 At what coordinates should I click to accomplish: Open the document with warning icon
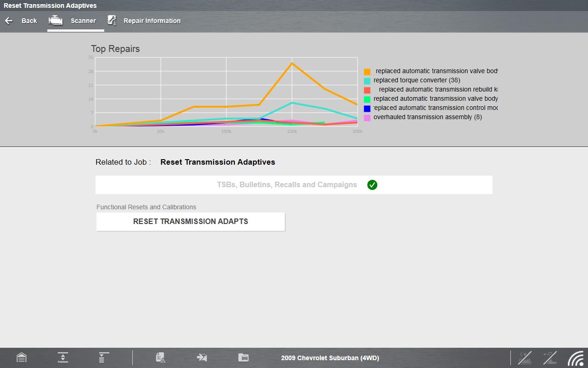point(160,357)
